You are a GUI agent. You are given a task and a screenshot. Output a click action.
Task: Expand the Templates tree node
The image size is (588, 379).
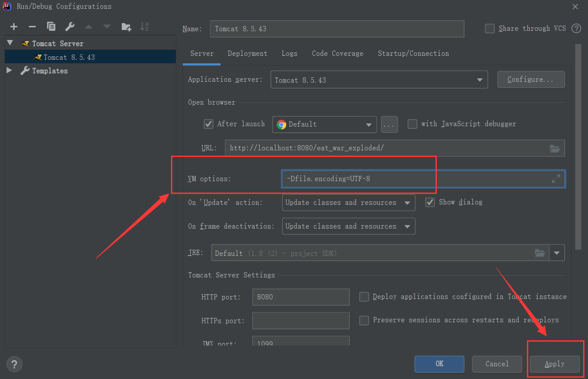[x=9, y=70]
